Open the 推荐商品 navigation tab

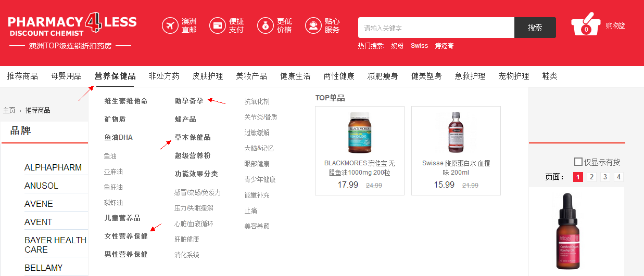22,76
